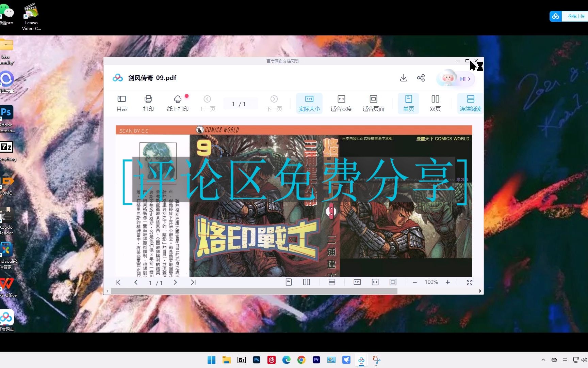Image resolution: width=588 pixels, height=368 pixels.
Task: Switch to 单页 single page mode
Action: coord(408,104)
